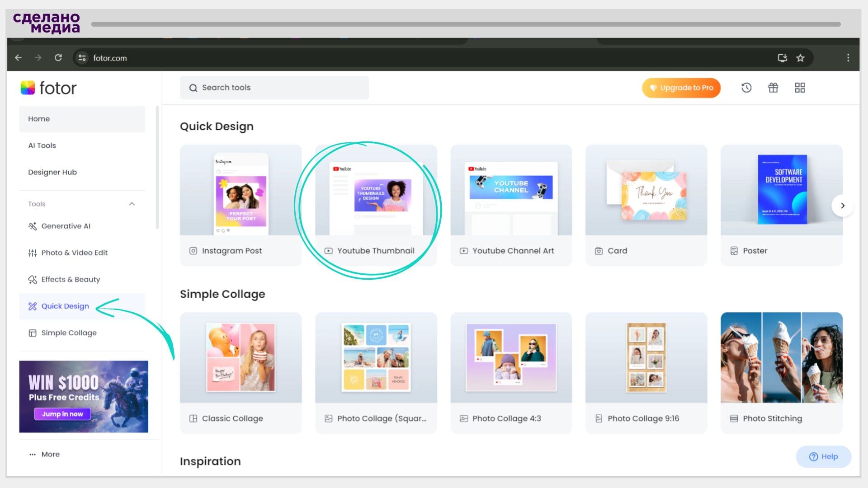Click the Search tools field
Image resolution: width=868 pixels, height=488 pixels.
274,88
